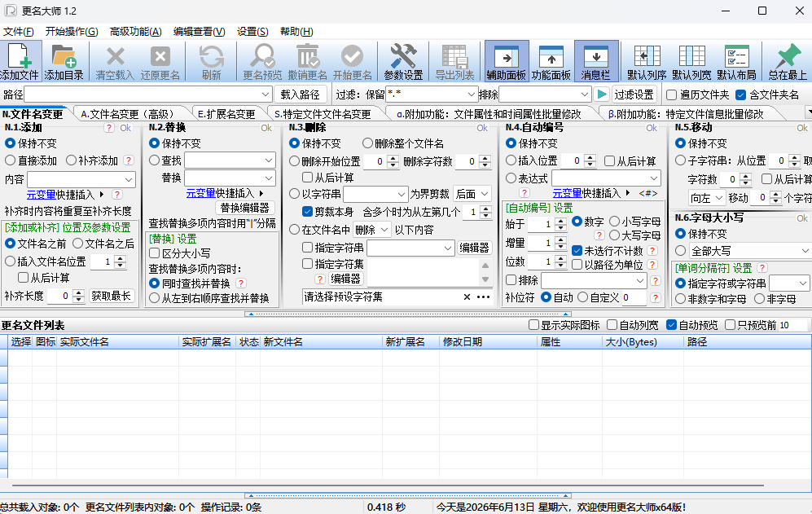Check the 区分大小写 checkbox
The image size is (812, 514).
pyautogui.click(x=154, y=253)
